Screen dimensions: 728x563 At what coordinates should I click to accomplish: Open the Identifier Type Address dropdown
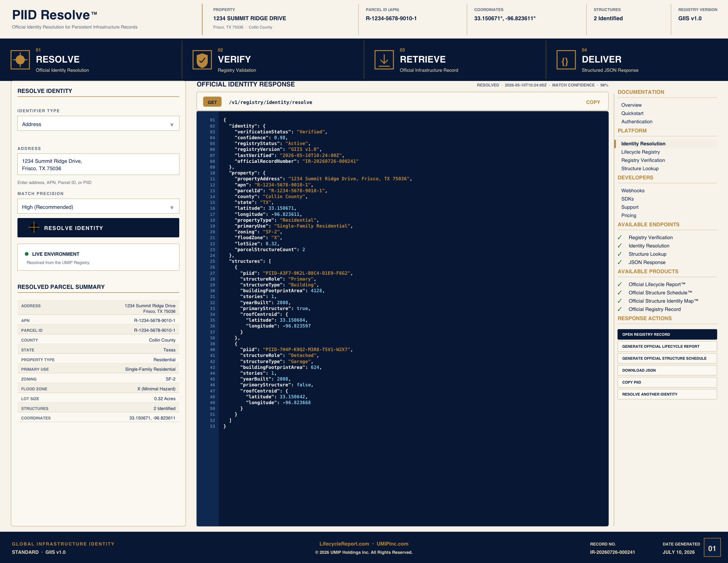click(98, 124)
